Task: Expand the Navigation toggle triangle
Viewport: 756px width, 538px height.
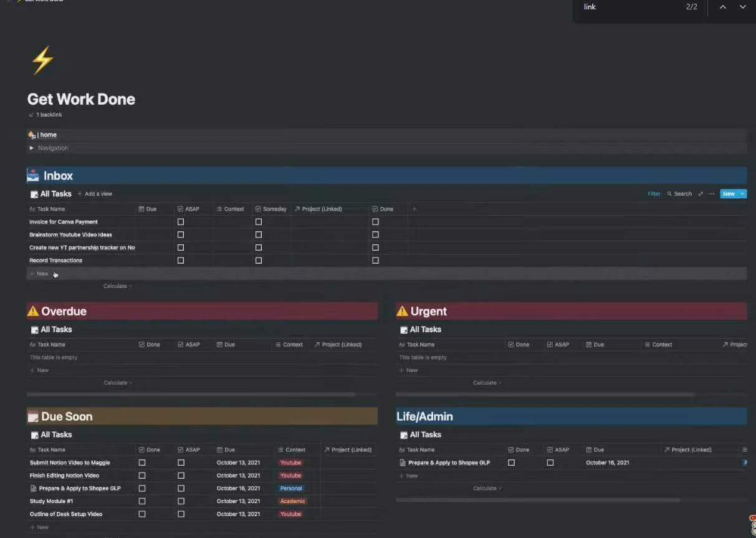Action: [x=32, y=148]
